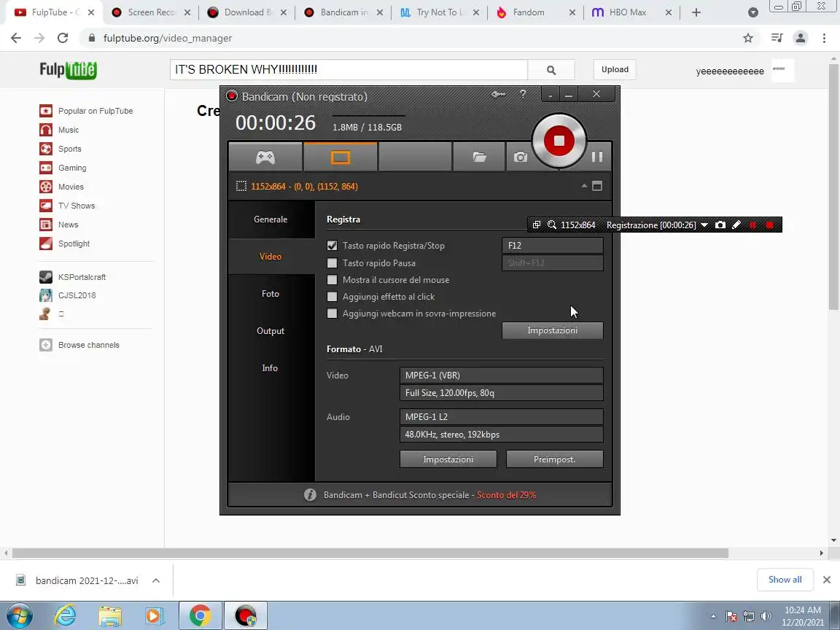Open the Windows Start button
Screen dimensions: 840x630
18,616
